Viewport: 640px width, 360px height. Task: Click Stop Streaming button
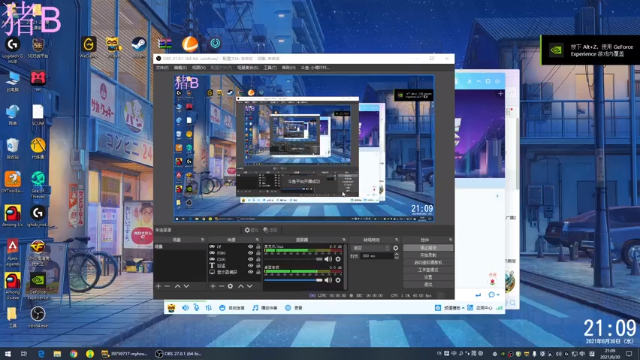click(x=428, y=248)
